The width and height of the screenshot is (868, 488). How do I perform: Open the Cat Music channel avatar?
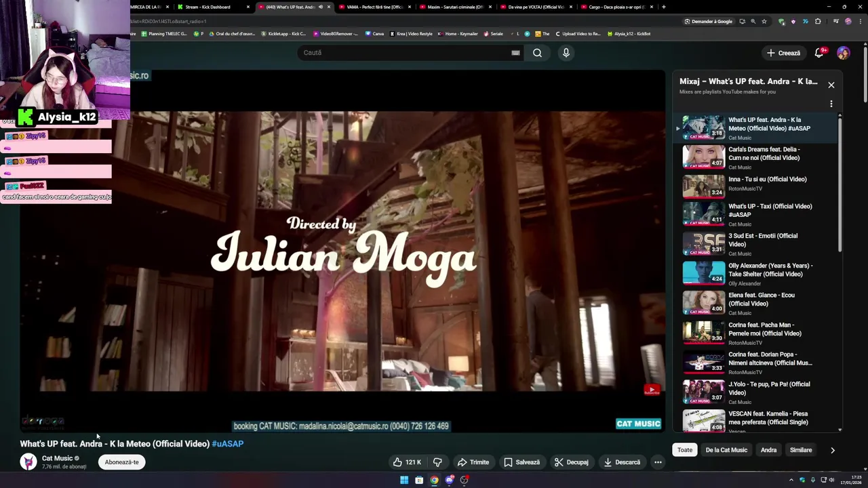28,462
